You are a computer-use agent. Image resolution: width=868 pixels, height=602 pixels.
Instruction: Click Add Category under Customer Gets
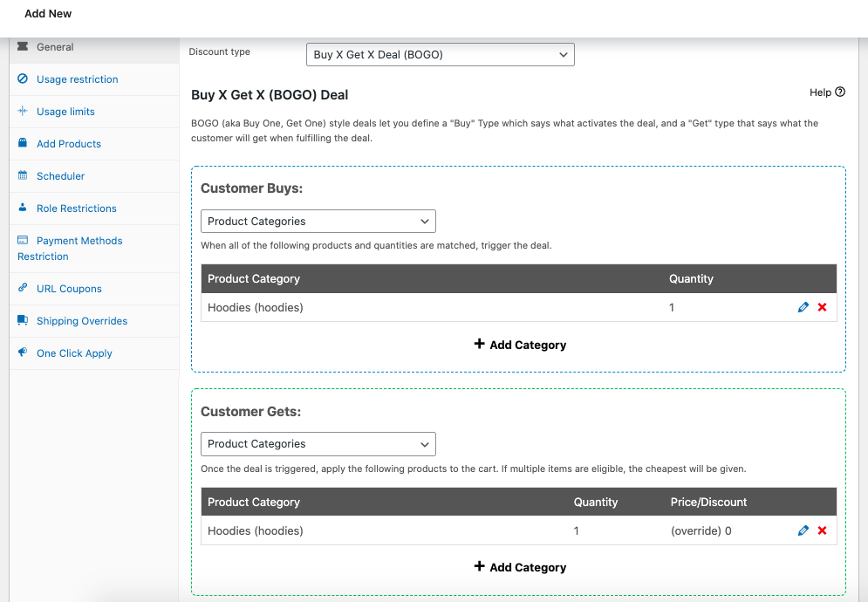[x=520, y=567]
